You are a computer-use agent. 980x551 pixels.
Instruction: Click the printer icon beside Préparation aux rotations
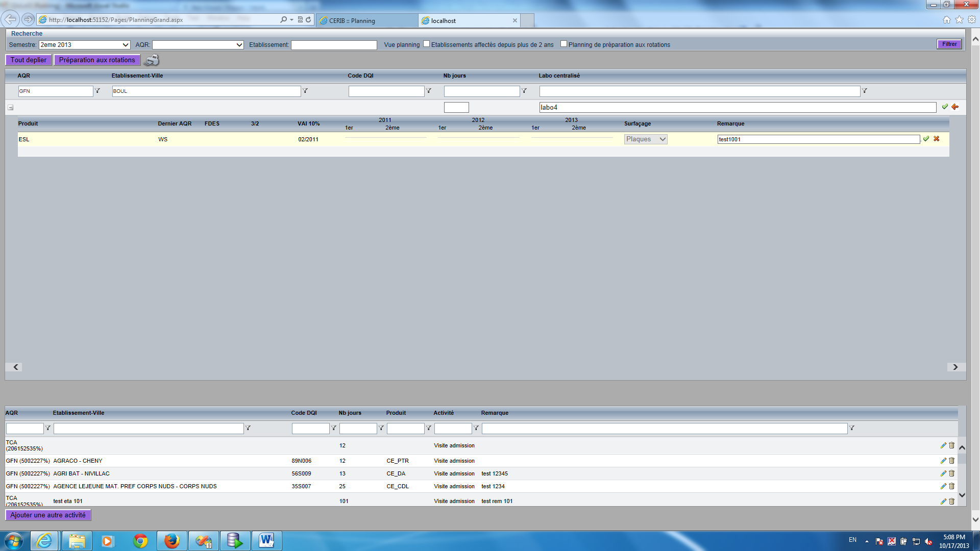click(x=152, y=60)
